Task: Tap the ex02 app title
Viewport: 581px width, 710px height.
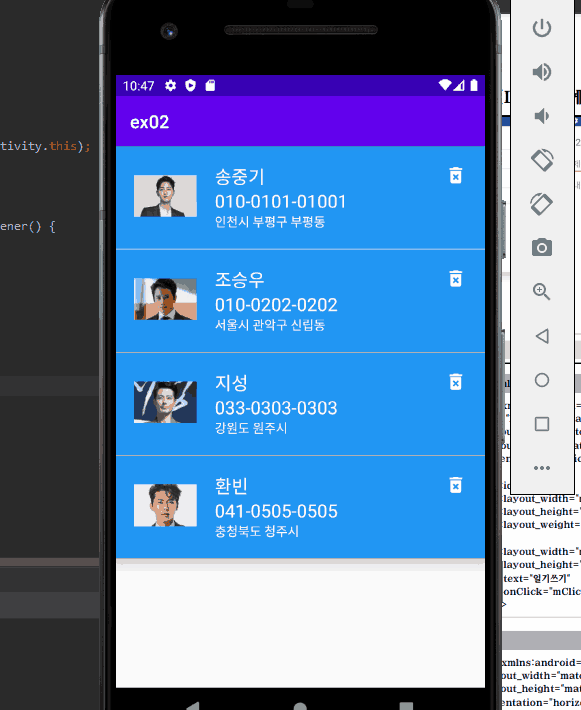Action: [x=149, y=122]
